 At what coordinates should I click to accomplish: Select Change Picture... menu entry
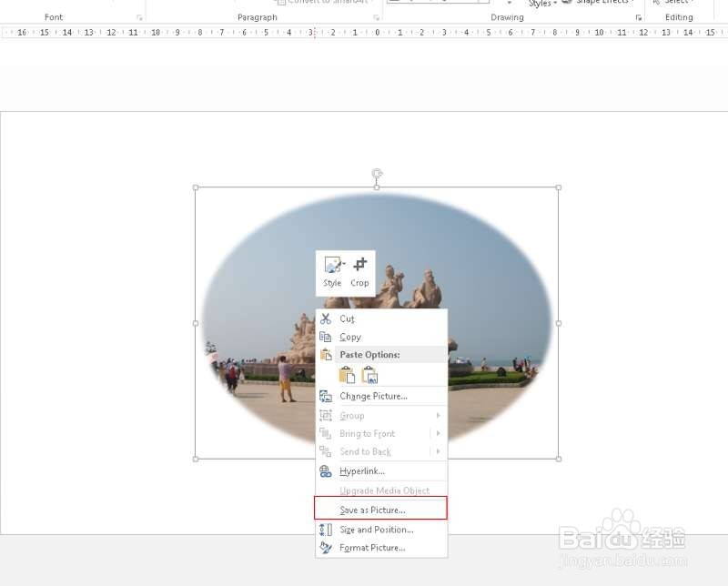point(381,396)
